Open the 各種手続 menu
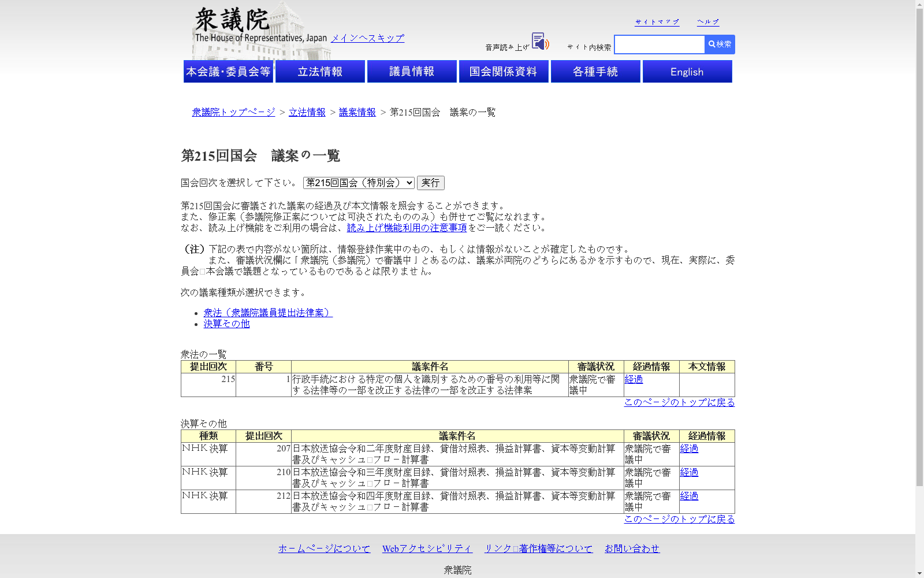This screenshot has width=924, height=578. (x=595, y=72)
